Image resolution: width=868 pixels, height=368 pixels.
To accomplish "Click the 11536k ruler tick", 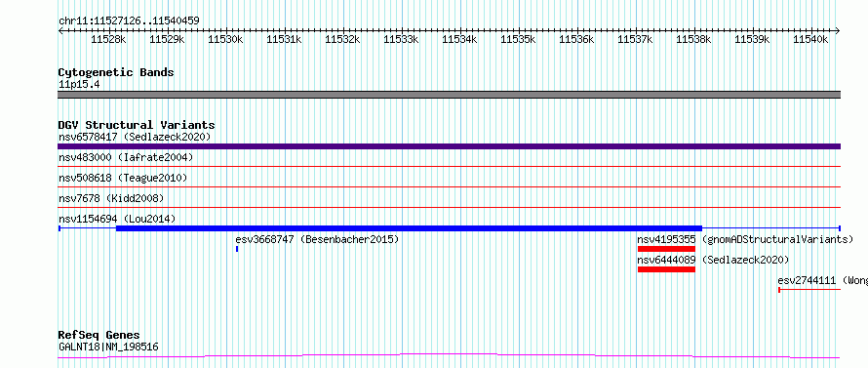I will click(x=576, y=39).
